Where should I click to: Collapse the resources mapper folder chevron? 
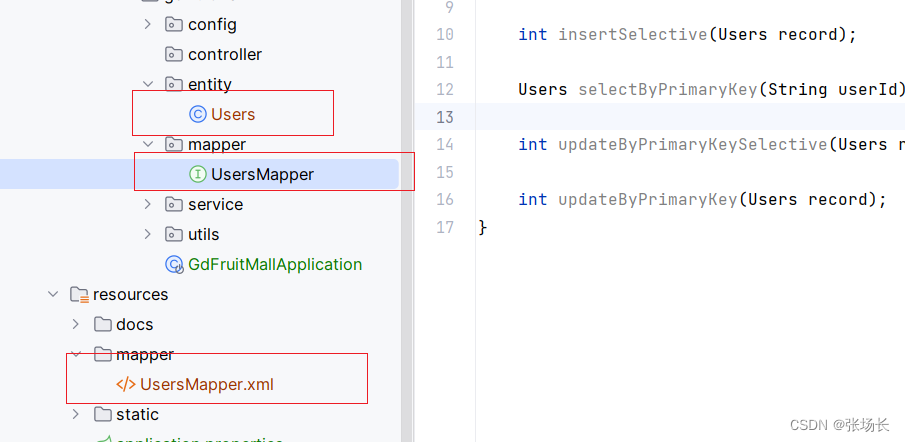click(76, 354)
